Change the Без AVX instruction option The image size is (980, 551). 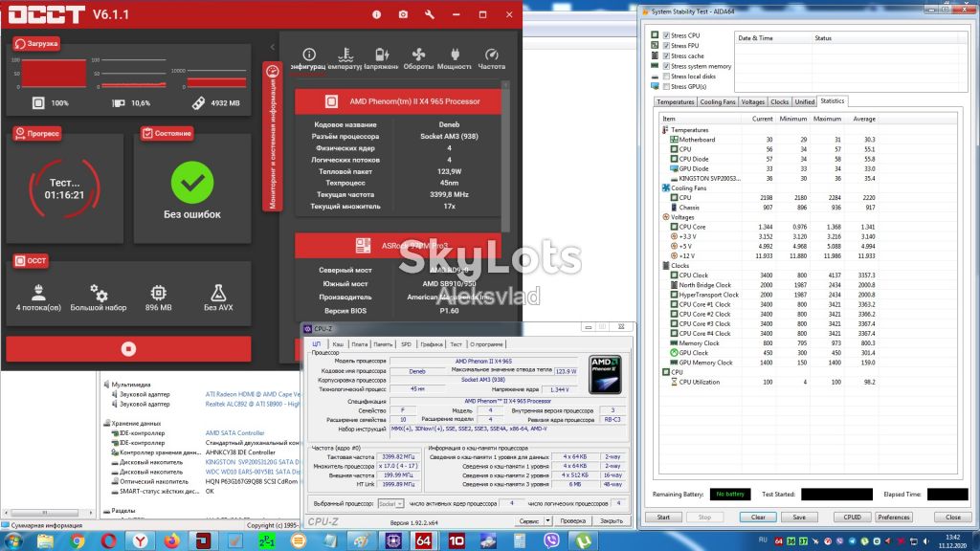pos(218,298)
